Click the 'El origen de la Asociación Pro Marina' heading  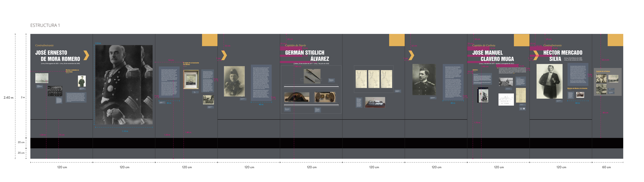pos(191,64)
